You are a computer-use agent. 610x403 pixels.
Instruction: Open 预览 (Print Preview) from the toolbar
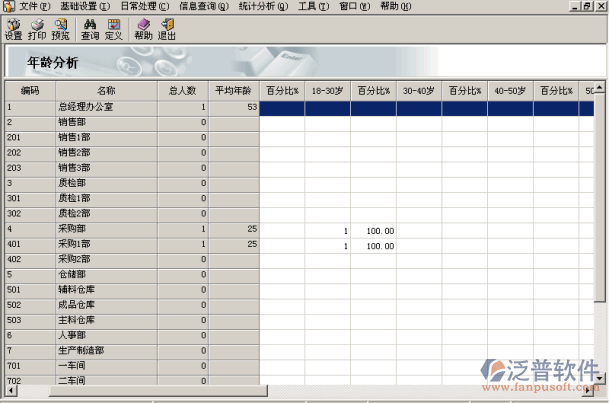click(61, 29)
